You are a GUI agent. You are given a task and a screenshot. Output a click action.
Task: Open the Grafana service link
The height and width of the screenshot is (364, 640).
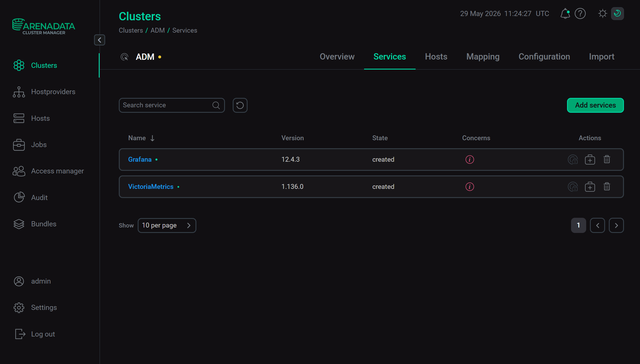tap(140, 159)
